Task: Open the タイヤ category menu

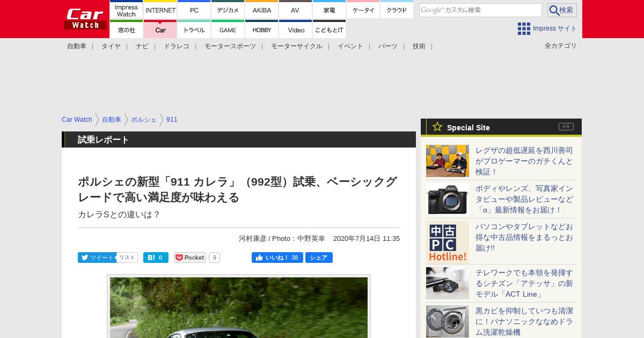Action: [111, 46]
